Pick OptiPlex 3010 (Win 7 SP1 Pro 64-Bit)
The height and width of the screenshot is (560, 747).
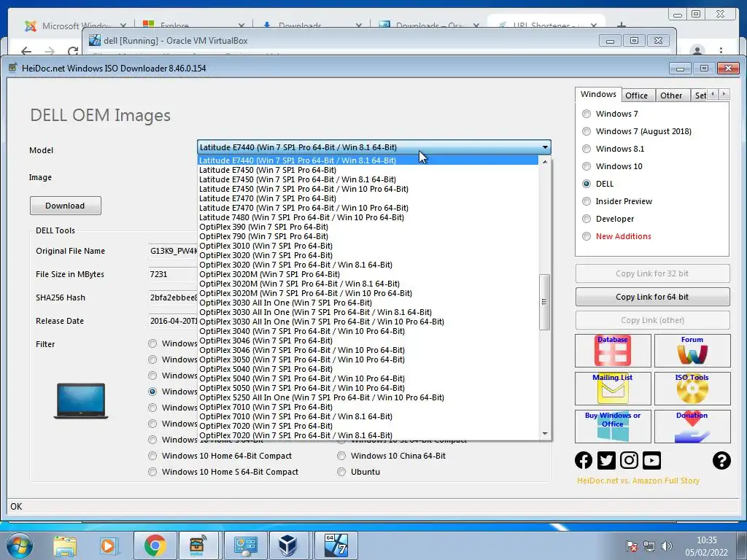(x=368, y=246)
